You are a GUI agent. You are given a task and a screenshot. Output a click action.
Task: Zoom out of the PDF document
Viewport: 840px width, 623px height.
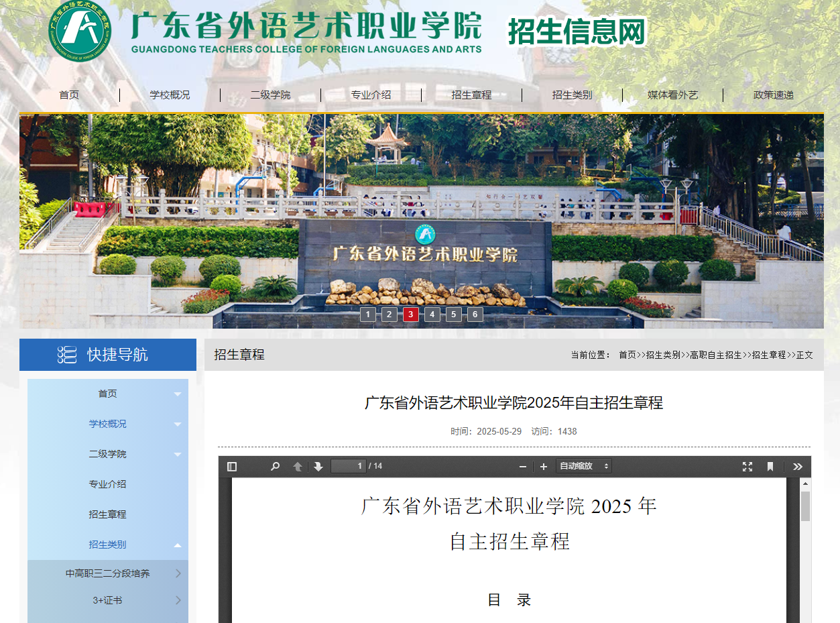tap(523, 465)
